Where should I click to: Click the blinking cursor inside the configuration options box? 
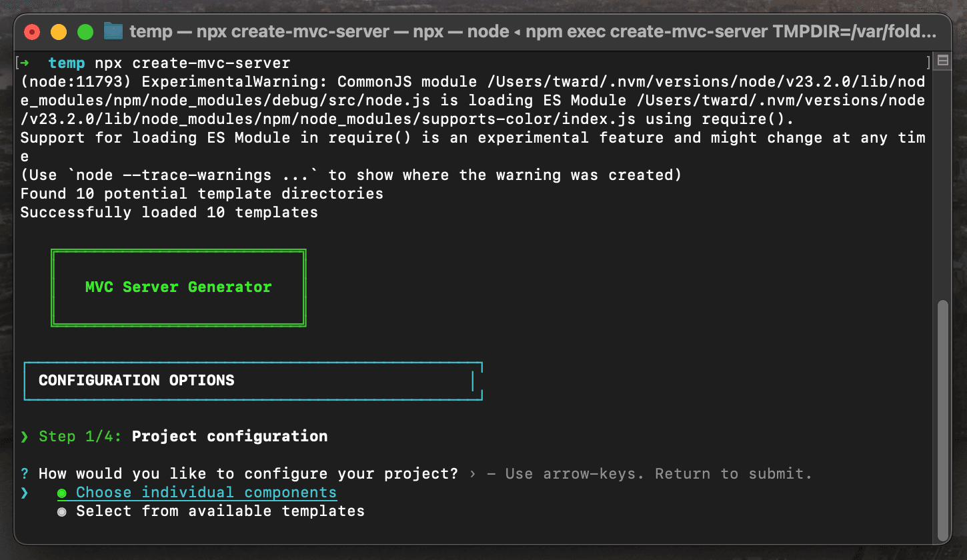coord(473,380)
